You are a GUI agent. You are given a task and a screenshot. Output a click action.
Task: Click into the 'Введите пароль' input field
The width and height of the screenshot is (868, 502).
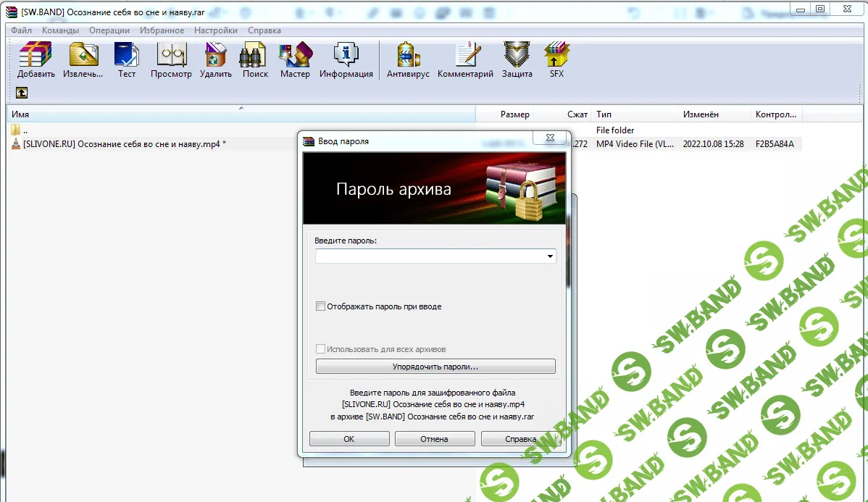(x=430, y=256)
